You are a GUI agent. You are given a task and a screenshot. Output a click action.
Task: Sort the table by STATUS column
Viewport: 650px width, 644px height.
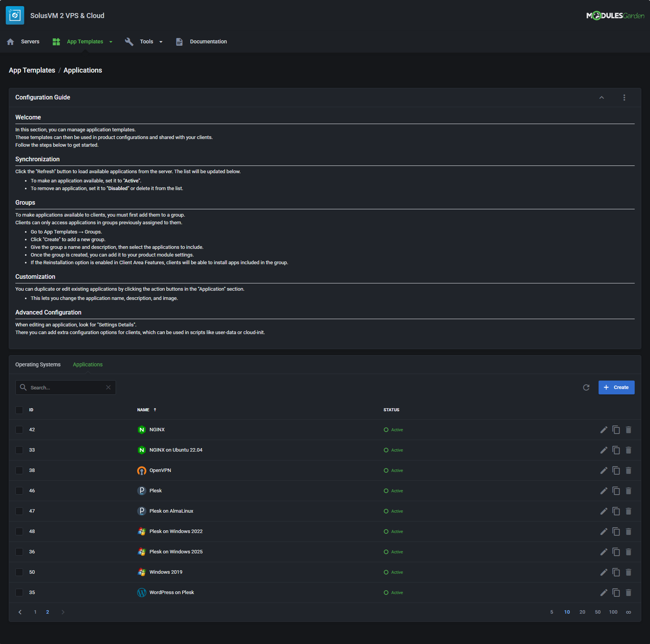point(391,410)
